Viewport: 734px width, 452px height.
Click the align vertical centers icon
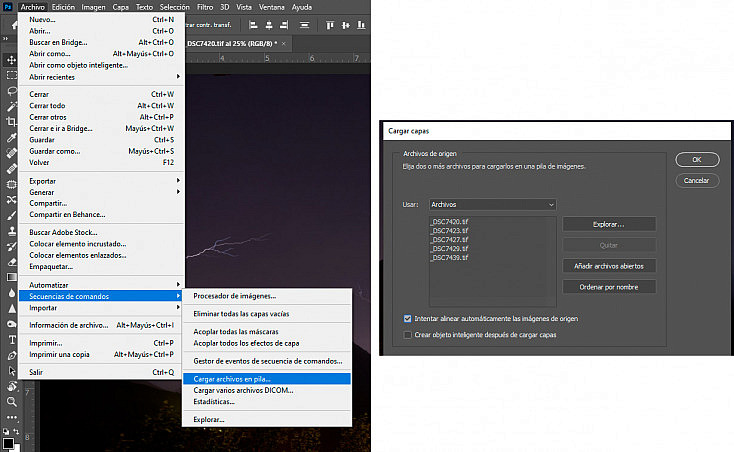pyautogui.click(x=345, y=25)
